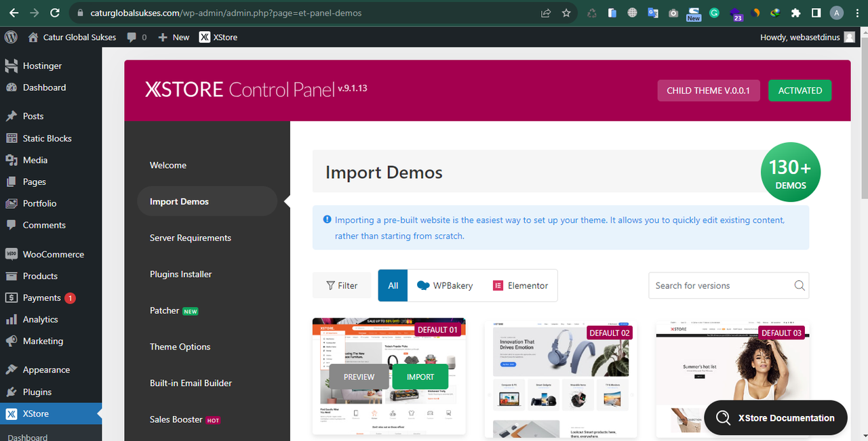Open Theme Options section
Image resolution: width=868 pixels, height=441 pixels.
pos(180,347)
